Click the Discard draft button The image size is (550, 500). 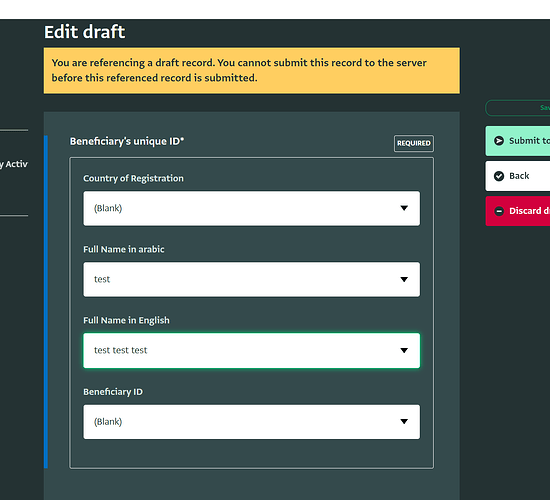coord(518,211)
